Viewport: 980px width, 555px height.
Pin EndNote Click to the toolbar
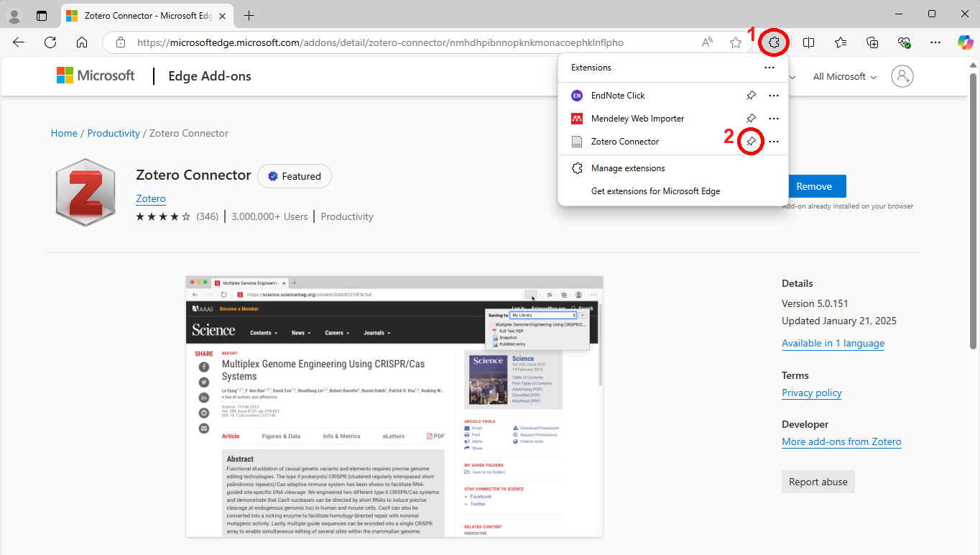coord(750,96)
